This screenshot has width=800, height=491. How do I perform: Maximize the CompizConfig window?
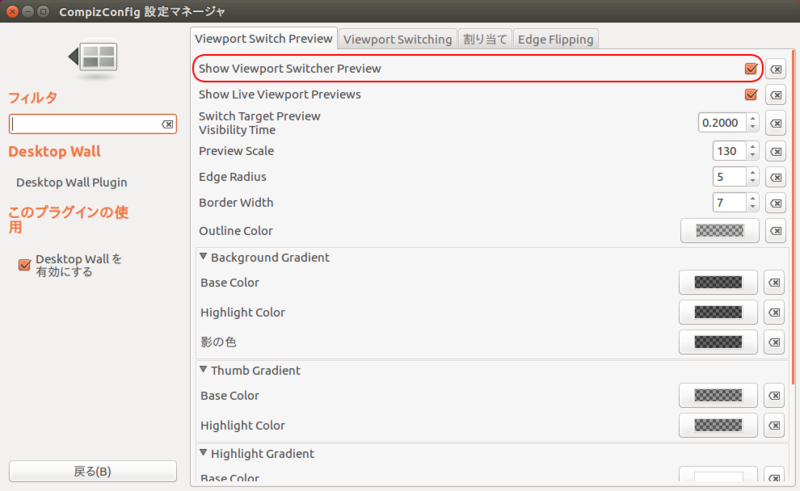(43, 11)
